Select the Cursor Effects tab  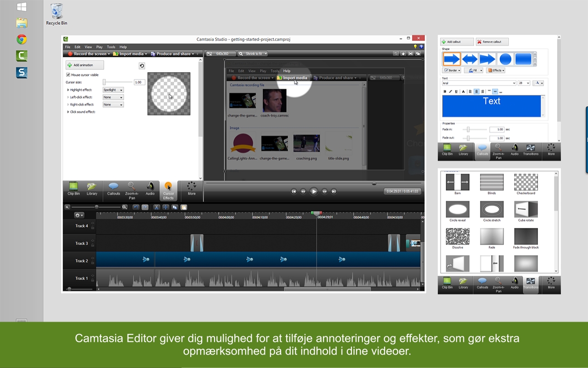[169, 190]
